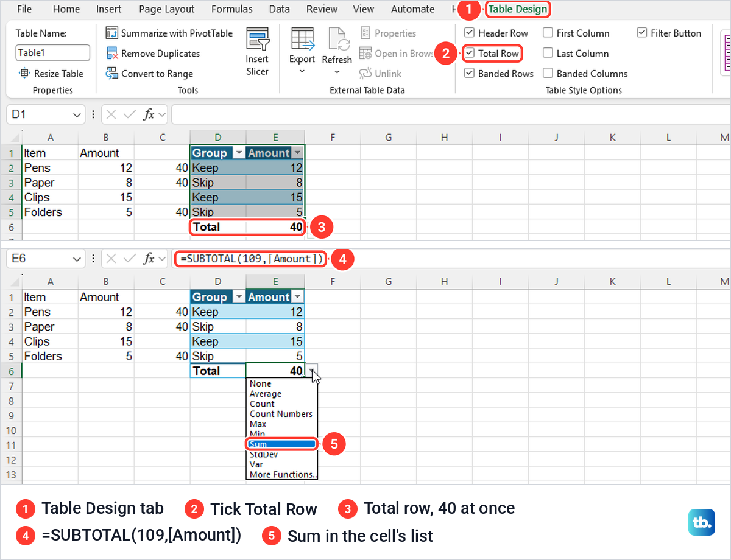Click the fx Insert Function icon beside D1 name box
Screen dimensions: 731x560
149,114
